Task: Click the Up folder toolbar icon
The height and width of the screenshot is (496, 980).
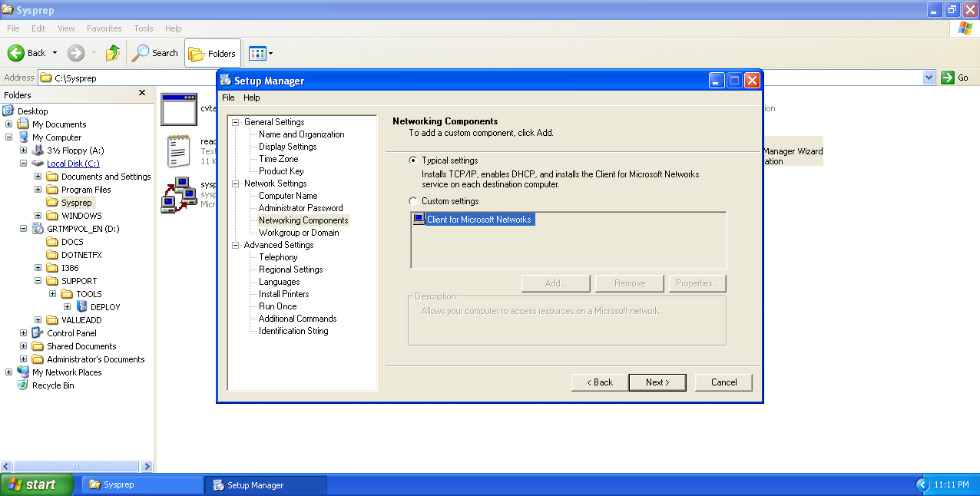Action: [113, 53]
